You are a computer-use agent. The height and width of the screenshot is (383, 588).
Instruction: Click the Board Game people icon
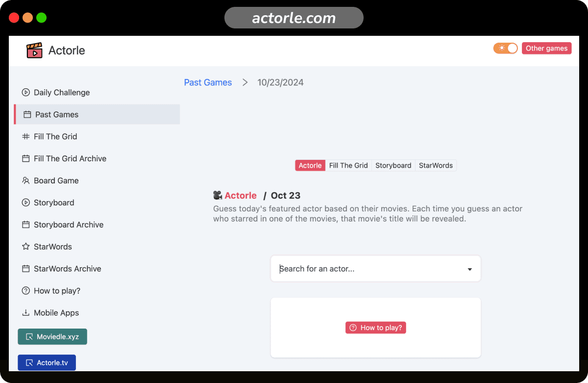(x=25, y=180)
